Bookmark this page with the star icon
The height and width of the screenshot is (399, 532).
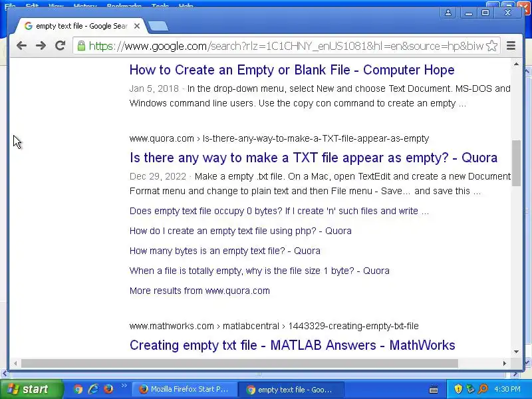(491, 46)
